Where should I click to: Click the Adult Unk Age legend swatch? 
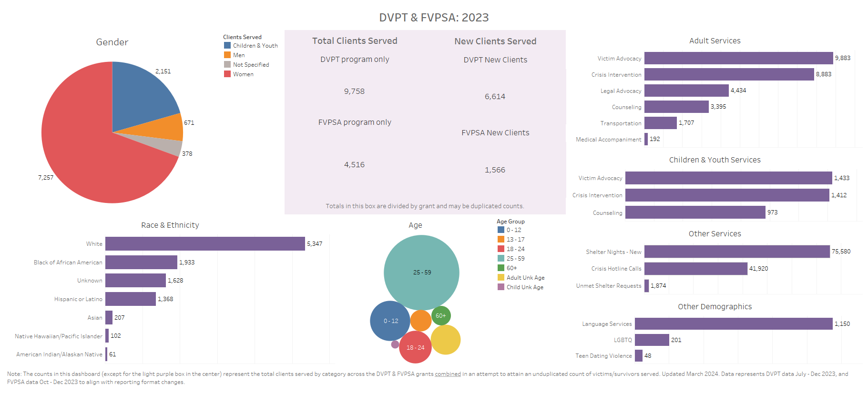tap(501, 278)
